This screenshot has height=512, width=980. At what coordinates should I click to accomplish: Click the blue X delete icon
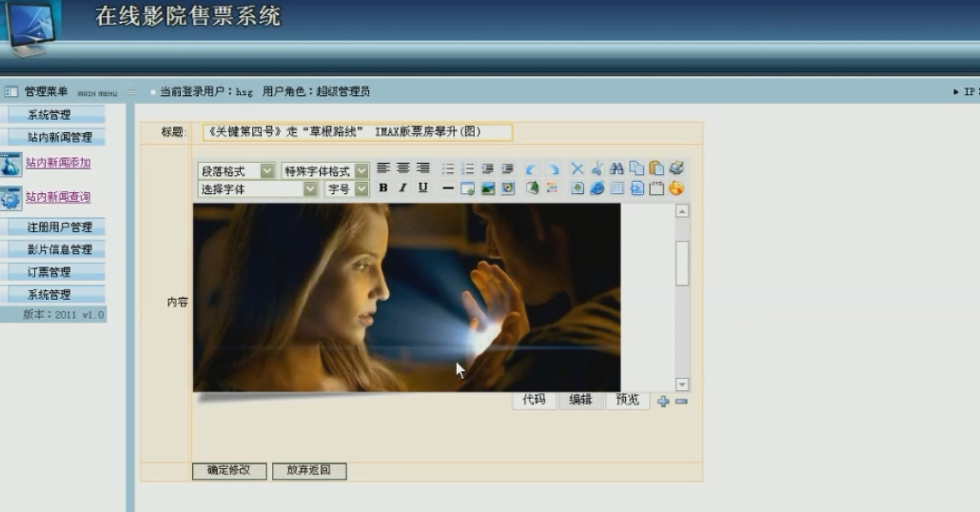pyautogui.click(x=577, y=168)
